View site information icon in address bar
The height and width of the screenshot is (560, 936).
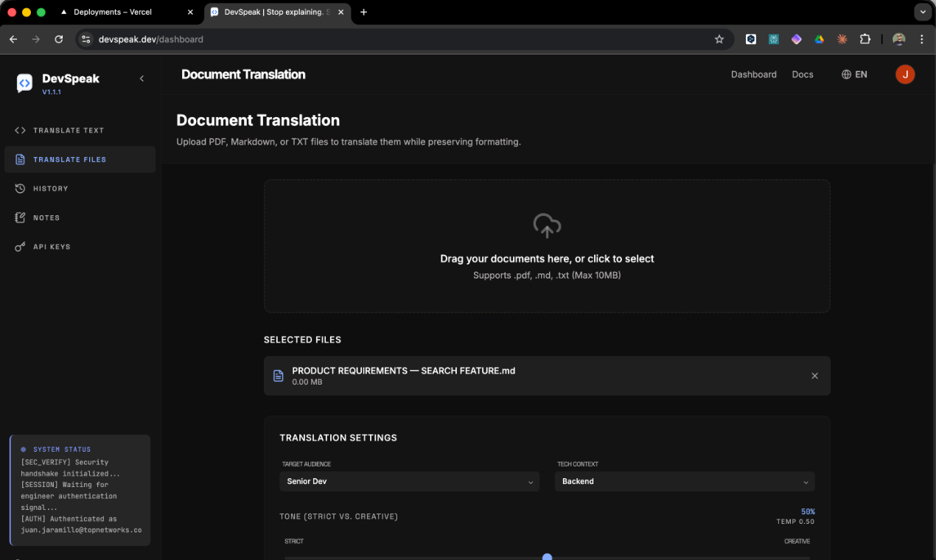pyautogui.click(x=86, y=39)
